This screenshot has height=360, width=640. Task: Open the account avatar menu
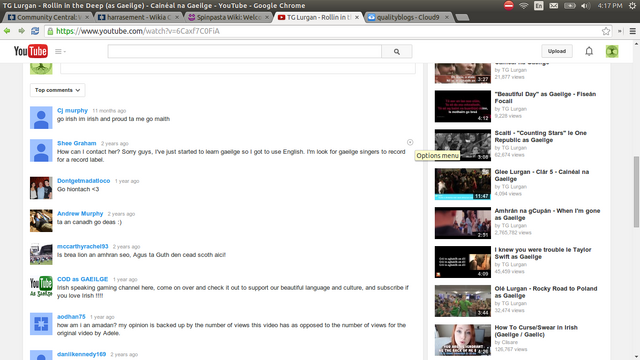[612, 51]
